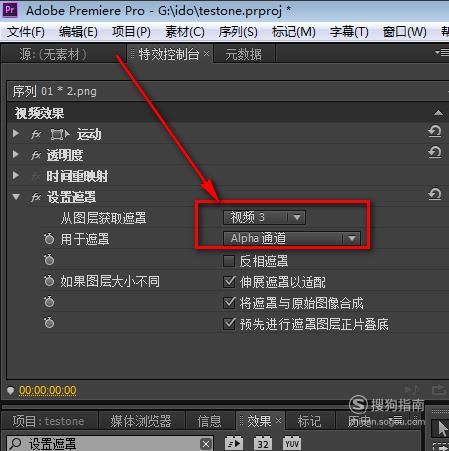This screenshot has width=449, height=451.
Task: Uncheck 将遮罩与原始图像合成
Action: [x=229, y=303]
